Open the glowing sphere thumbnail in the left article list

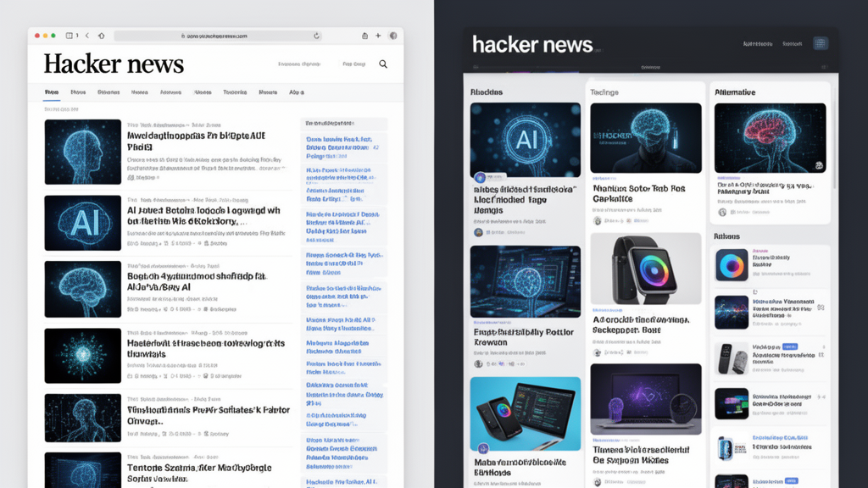(x=82, y=356)
